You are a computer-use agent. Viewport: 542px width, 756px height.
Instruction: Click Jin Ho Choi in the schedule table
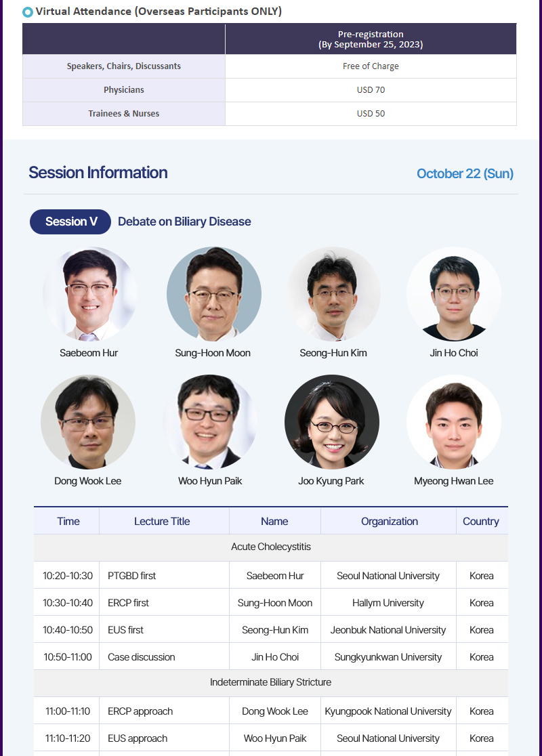275,656
